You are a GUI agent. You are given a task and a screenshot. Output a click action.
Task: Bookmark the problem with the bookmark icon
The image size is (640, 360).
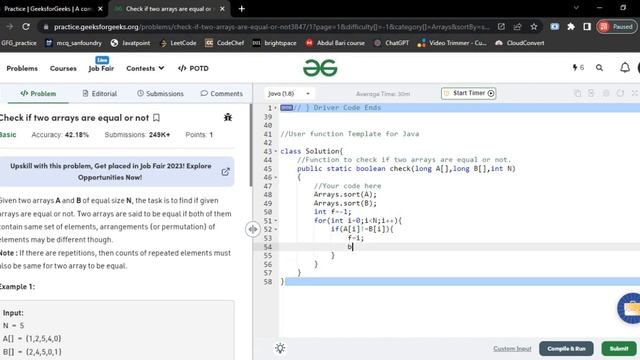point(156,118)
